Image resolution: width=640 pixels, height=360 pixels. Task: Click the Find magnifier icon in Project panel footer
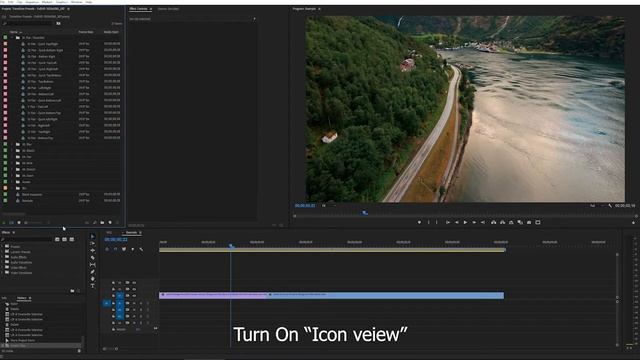95,222
